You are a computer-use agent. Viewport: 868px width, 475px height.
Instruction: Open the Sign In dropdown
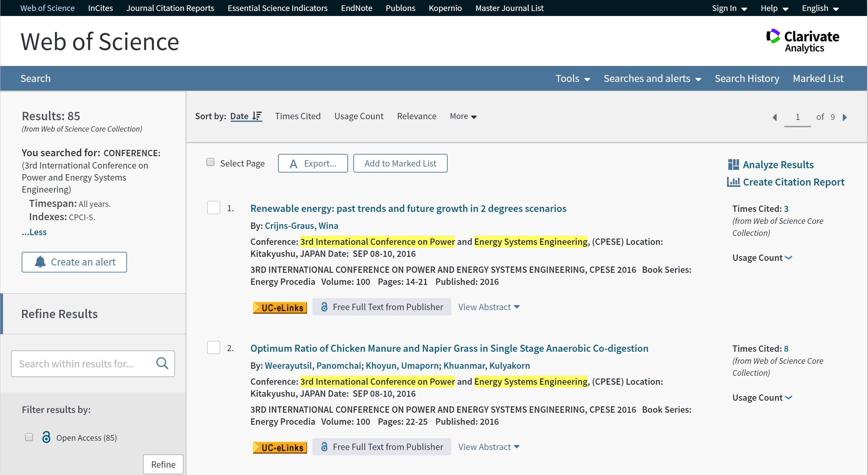(x=730, y=8)
